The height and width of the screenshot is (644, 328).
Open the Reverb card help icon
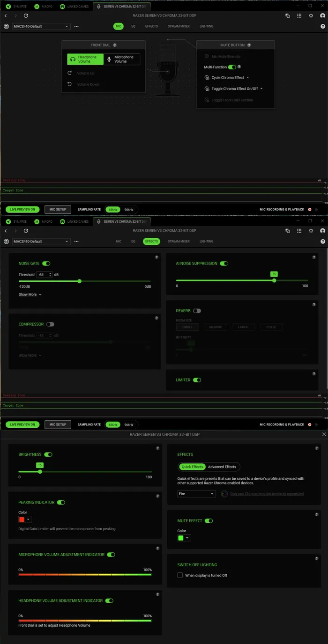pos(314,304)
